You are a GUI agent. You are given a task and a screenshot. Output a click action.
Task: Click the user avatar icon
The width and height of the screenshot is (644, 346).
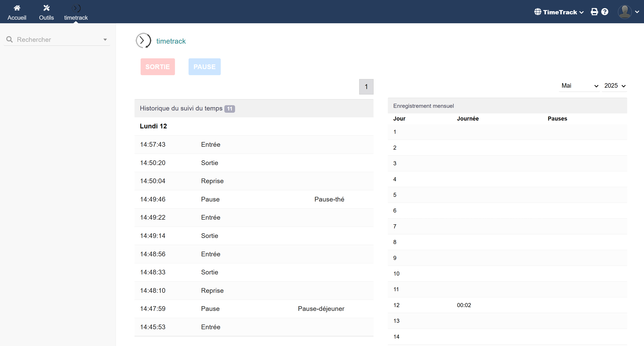[625, 12]
